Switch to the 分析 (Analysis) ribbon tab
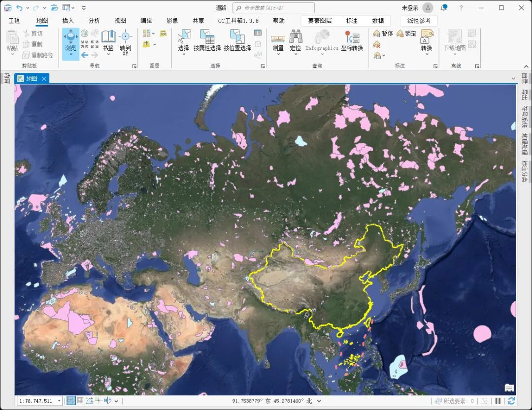The width and height of the screenshot is (532, 410). [94, 21]
